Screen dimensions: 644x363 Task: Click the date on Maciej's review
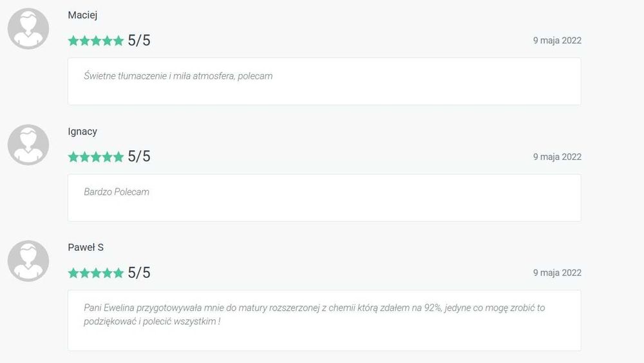point(557,41)
